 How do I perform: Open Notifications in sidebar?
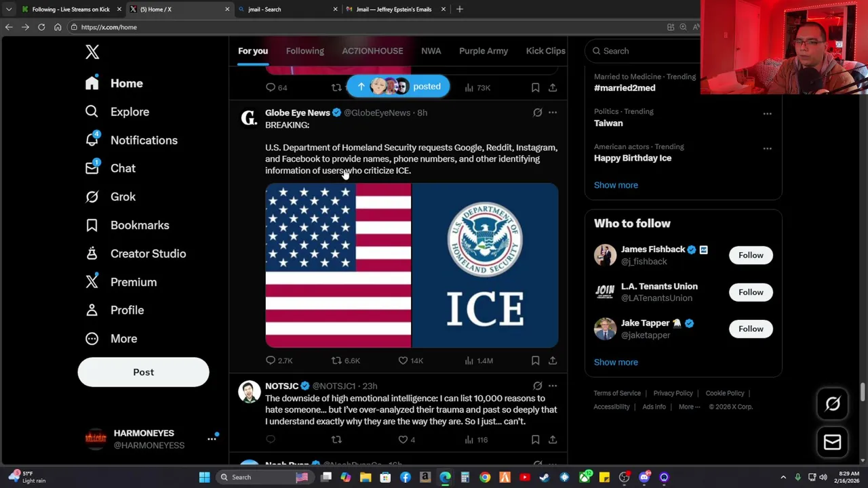(x=132, y=140)
